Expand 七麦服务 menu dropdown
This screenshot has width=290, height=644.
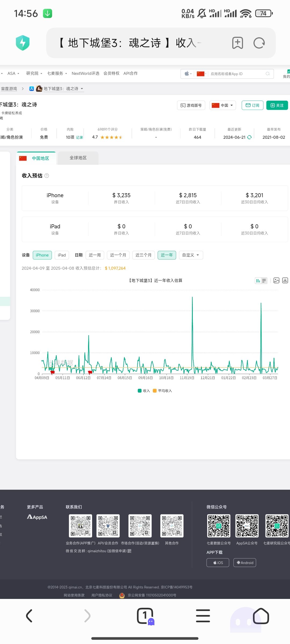click(57, 73)
